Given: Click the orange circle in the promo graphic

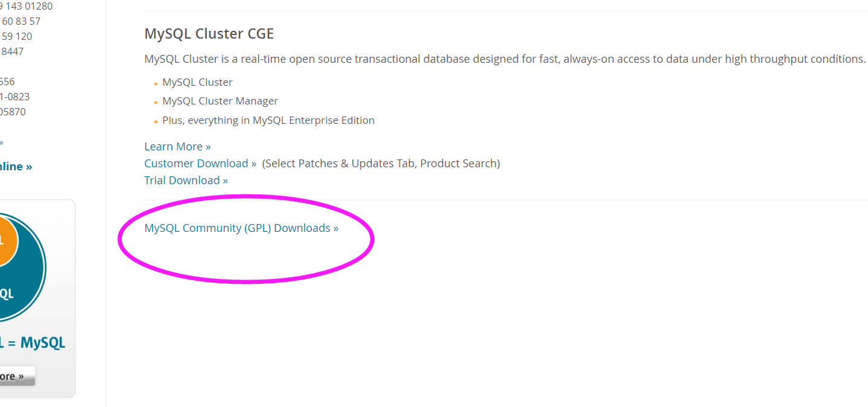Looking at the screenshot, I should (x=5, y=242).
